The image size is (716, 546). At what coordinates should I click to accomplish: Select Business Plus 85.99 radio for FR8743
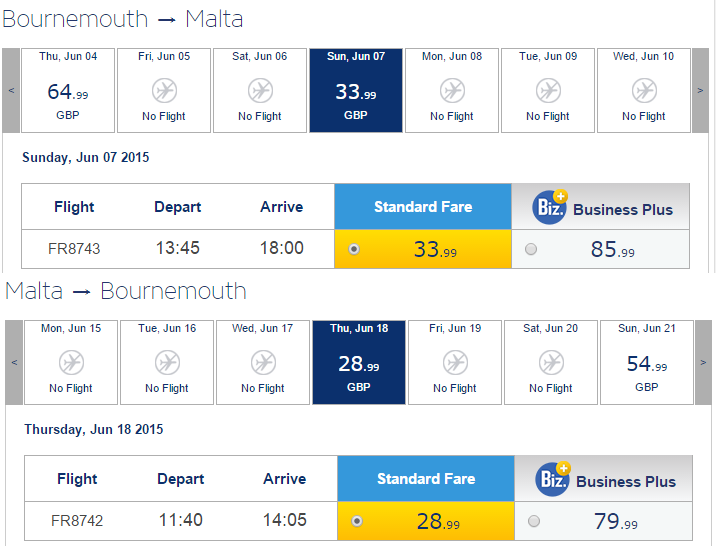[531, 249]
